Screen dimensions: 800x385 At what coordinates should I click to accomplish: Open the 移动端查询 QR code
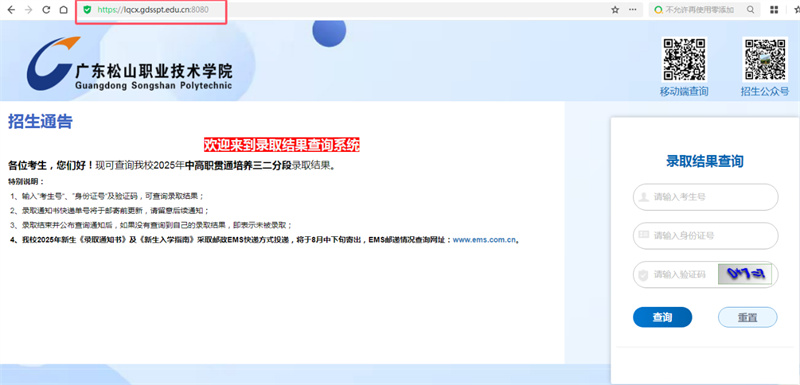click(x=684, y=59)
